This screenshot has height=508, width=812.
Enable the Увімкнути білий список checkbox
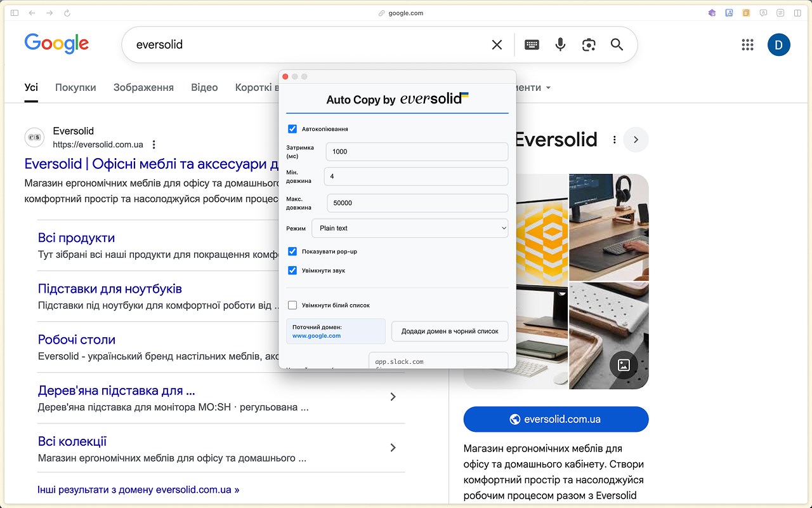[292, 305]
